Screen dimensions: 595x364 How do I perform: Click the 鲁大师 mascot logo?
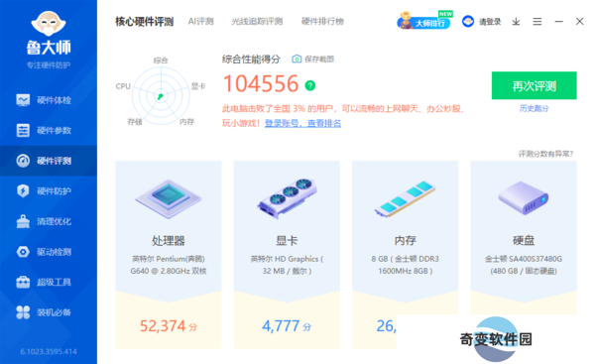click(49, 24)
